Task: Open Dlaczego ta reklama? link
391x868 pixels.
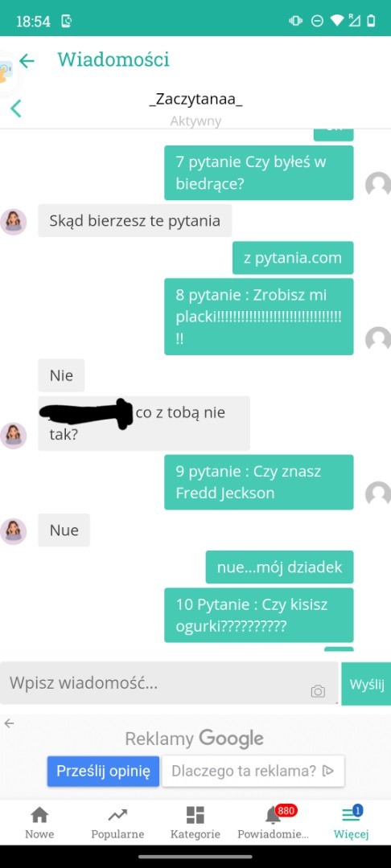Action: [x=253, y=771]
